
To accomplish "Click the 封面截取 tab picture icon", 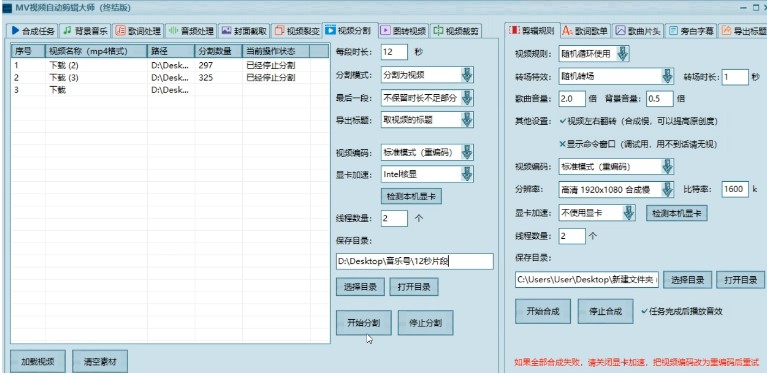I will [226, 30].
